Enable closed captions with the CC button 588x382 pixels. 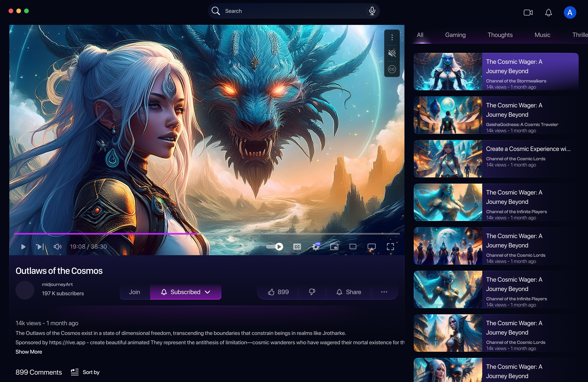[297, 247]
